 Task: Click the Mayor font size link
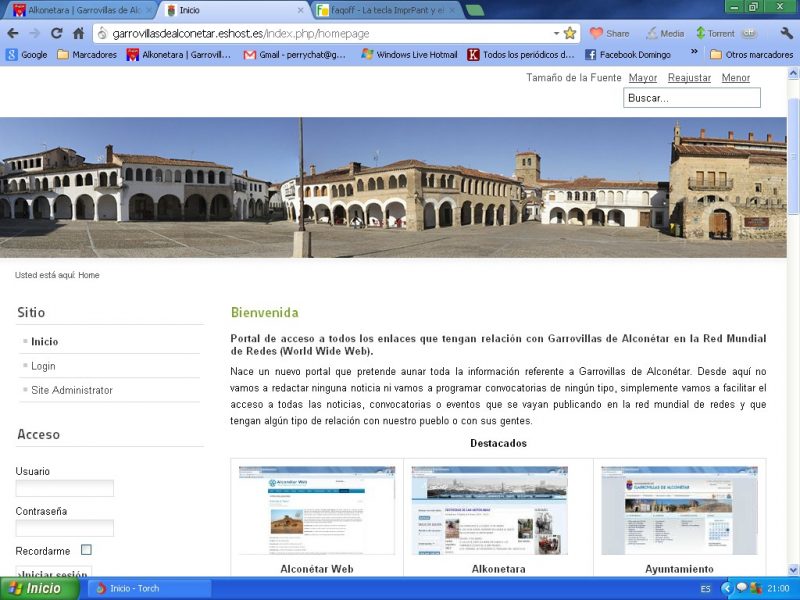643,77
